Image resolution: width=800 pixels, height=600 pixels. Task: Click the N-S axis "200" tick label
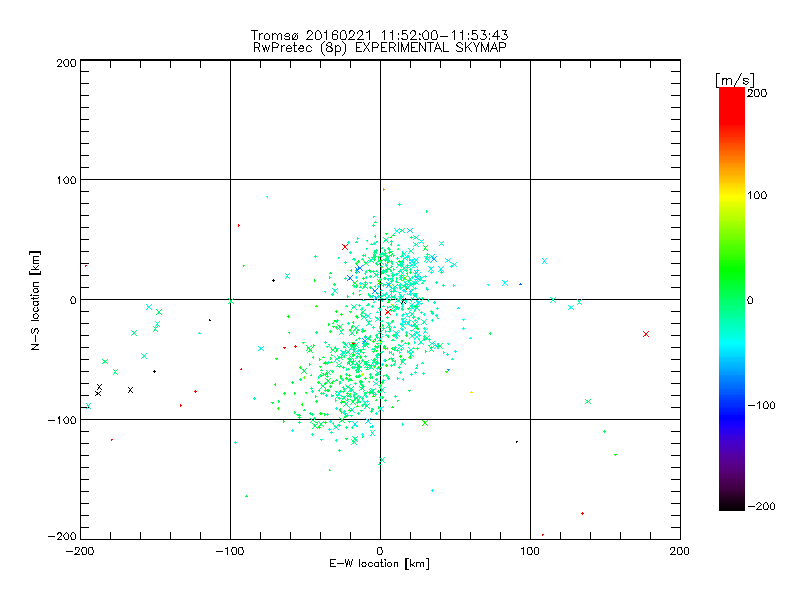pyautogui.click(x=66, y=64)
